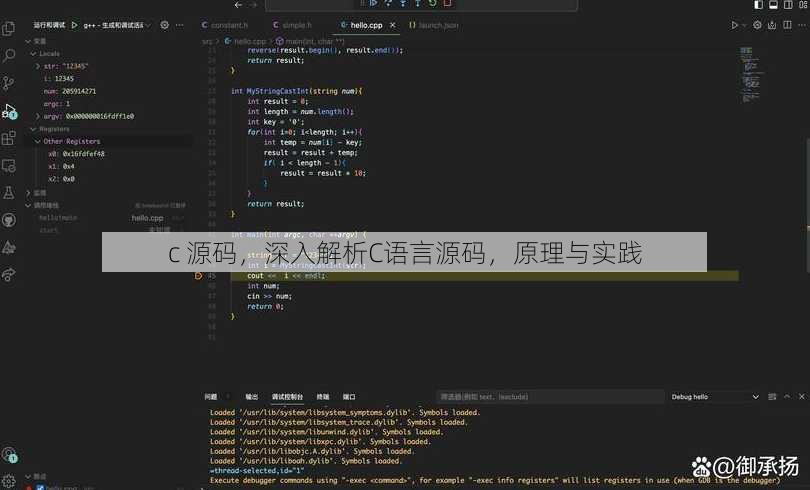810x490 pixels.
Task: Open the Debug hello session dropdown
Action: (x=715, y=397)
